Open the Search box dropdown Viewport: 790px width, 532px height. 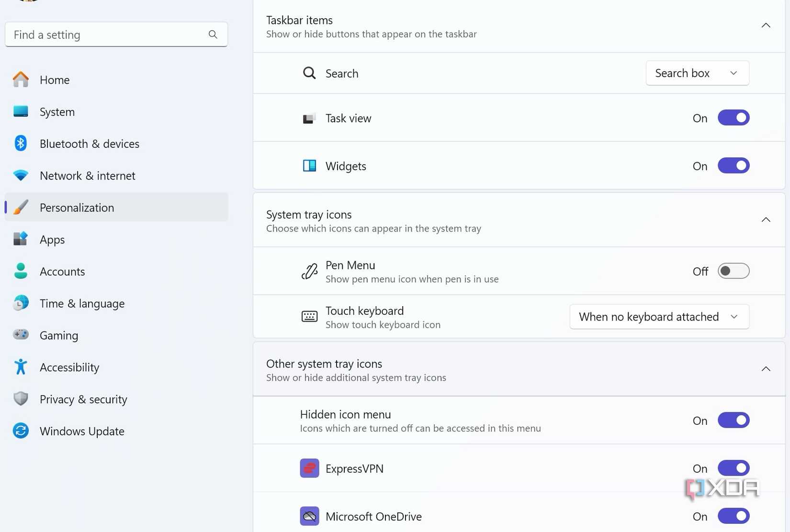697,73
